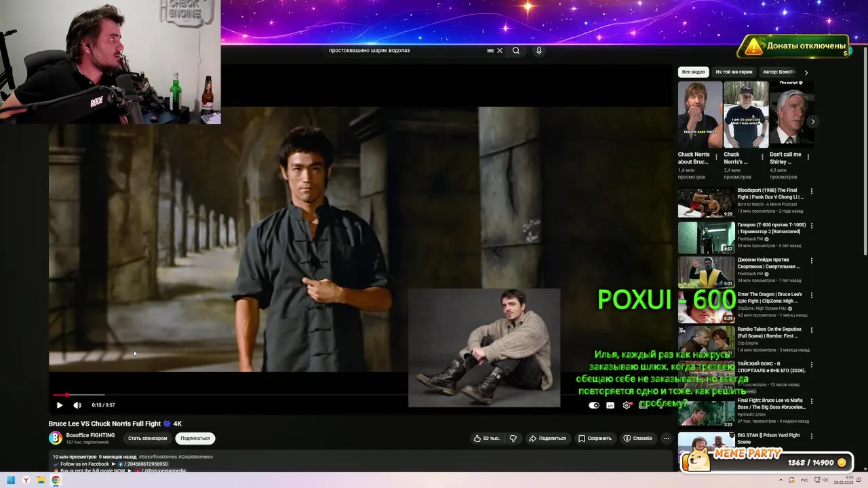Start voice search with the microphone icon
Image resolution: width=868 pixels, height=488 pixels.
(x=539, y=50)
